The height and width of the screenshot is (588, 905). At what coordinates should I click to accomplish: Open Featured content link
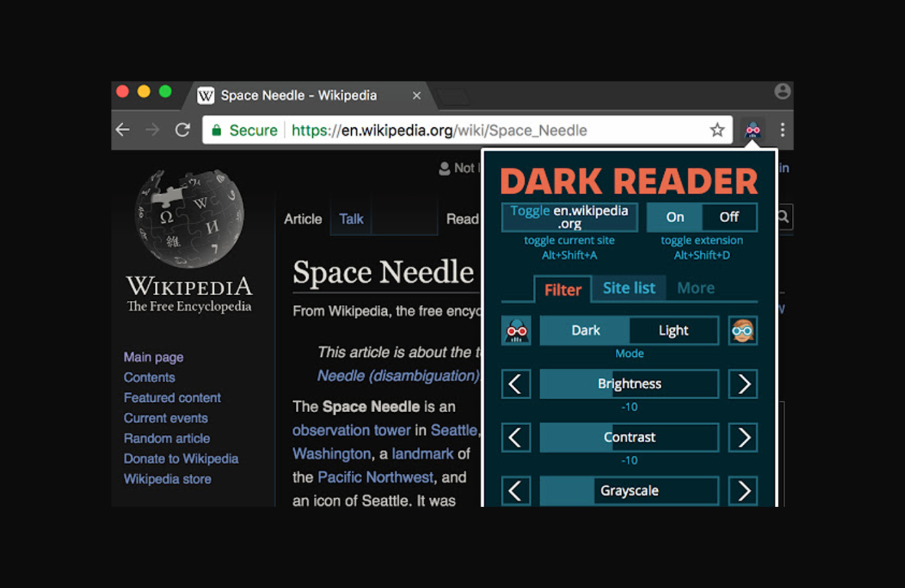coord(173,397)
